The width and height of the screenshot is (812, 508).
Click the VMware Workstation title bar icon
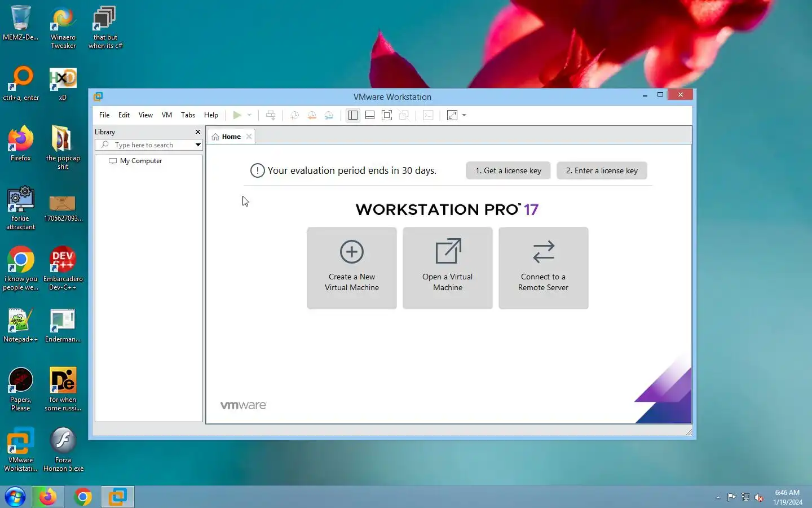pyautogui.click(x=98, y=97)
